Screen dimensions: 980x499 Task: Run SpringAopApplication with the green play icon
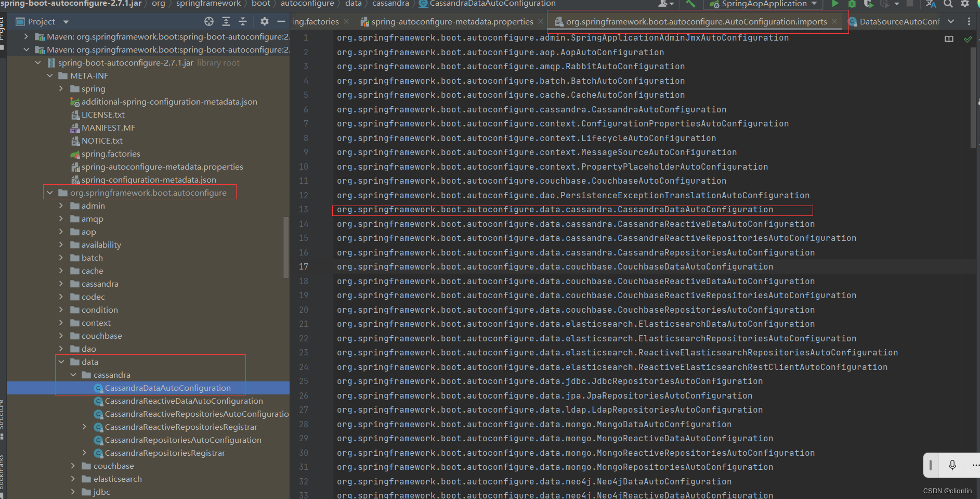835,4
